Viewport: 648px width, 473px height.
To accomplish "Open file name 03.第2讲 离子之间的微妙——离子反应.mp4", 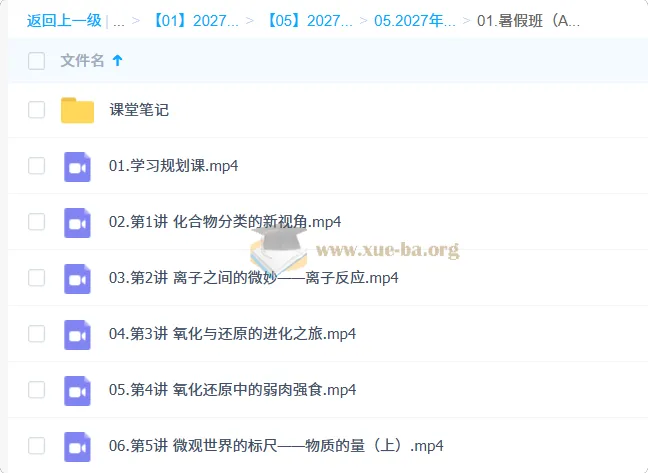I will (x=254, y=278).
